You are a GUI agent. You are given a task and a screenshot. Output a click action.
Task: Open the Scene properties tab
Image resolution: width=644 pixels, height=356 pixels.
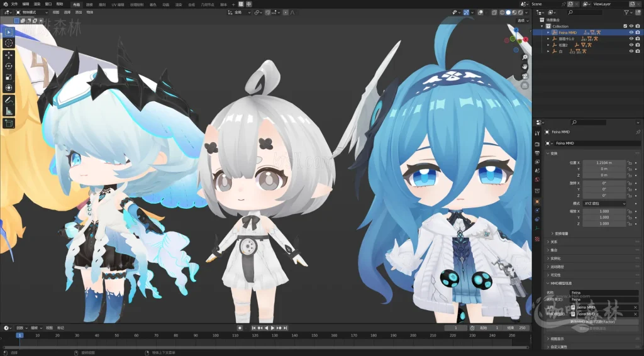(537, 170)
